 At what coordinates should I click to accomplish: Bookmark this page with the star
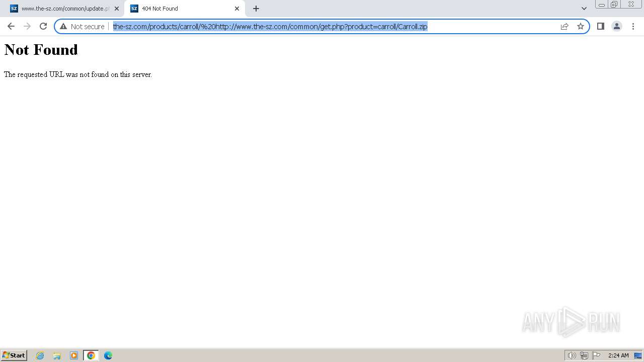pyautogui.click(x=581, y=26)
